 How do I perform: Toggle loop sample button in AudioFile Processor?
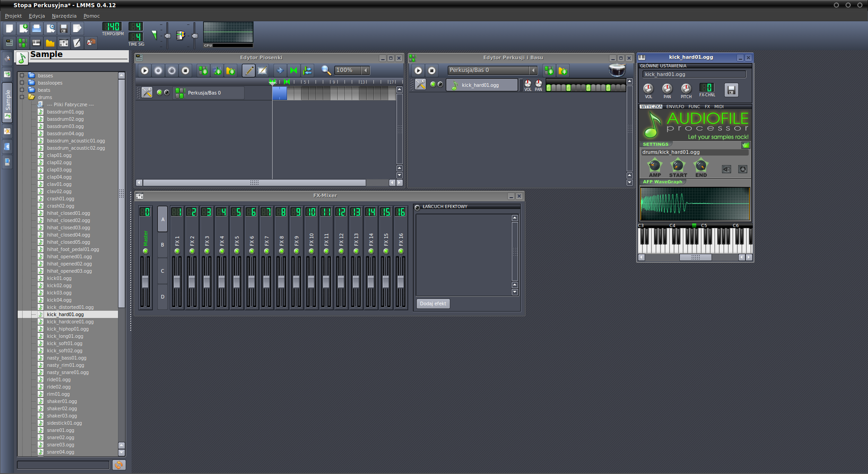[x=743, y=169]
